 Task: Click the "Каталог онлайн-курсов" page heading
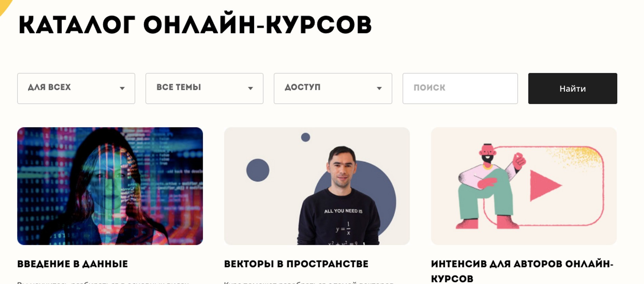[x=195, y=25]
